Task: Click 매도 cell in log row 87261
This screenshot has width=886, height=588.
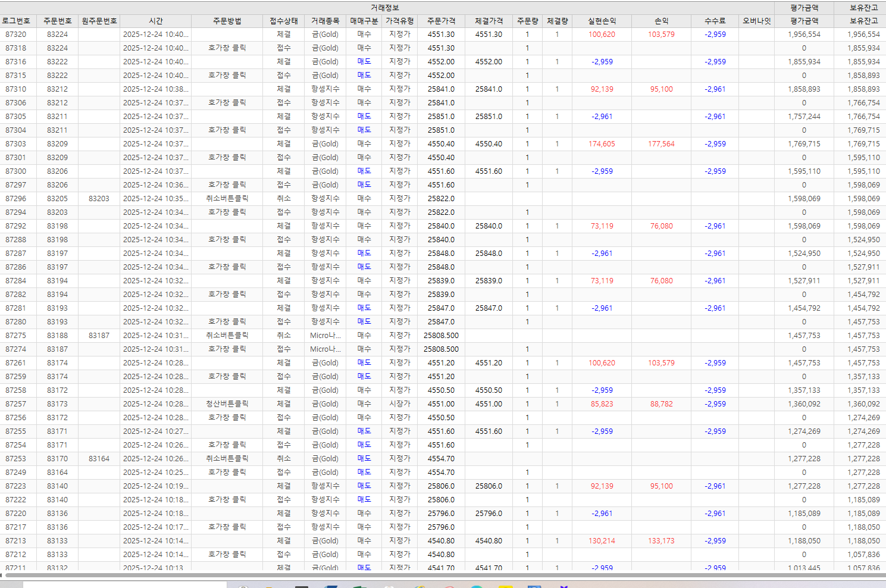Action: pyautogui.click(x=364, y=363)
